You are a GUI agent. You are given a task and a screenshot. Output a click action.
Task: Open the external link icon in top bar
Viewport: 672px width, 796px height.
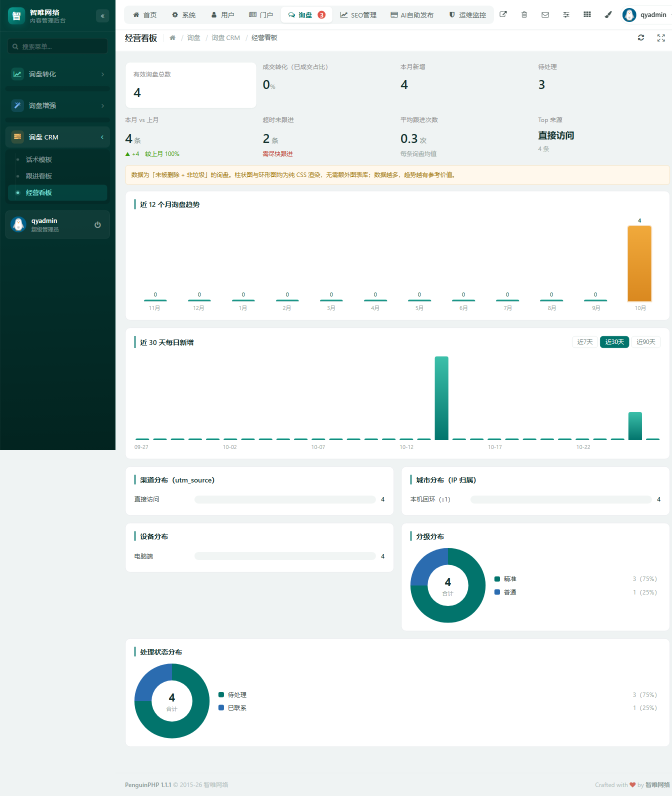pyautogui.click(x=503, y=14)
